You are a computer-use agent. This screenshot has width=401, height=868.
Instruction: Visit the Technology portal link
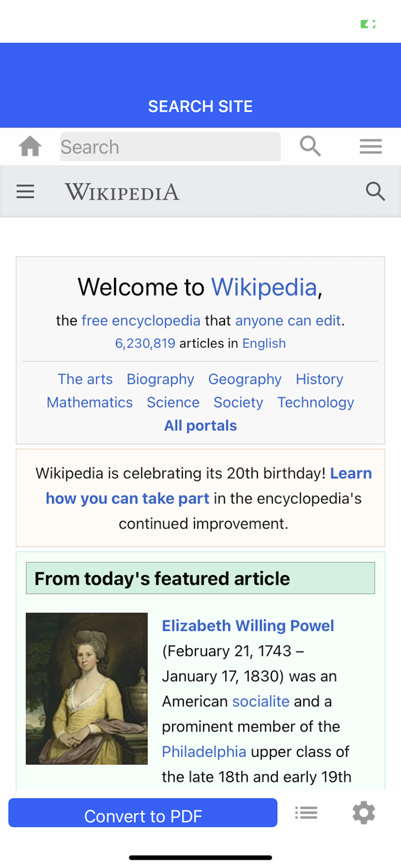click(x=315, y=402)
